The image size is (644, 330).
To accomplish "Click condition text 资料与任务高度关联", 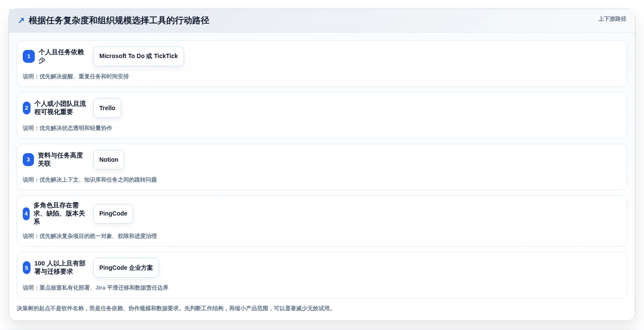I will click(x=60, y=160).
